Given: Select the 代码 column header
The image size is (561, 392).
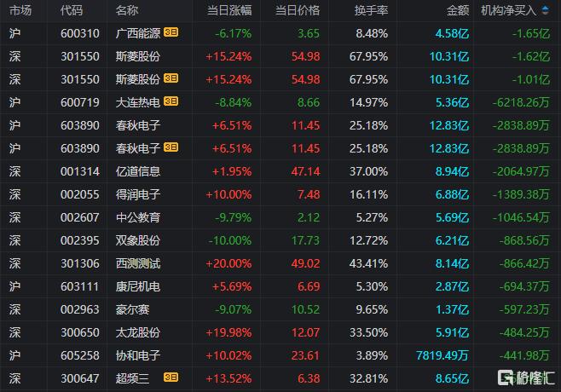Looking at the screenshot, I should coord(72,10).
